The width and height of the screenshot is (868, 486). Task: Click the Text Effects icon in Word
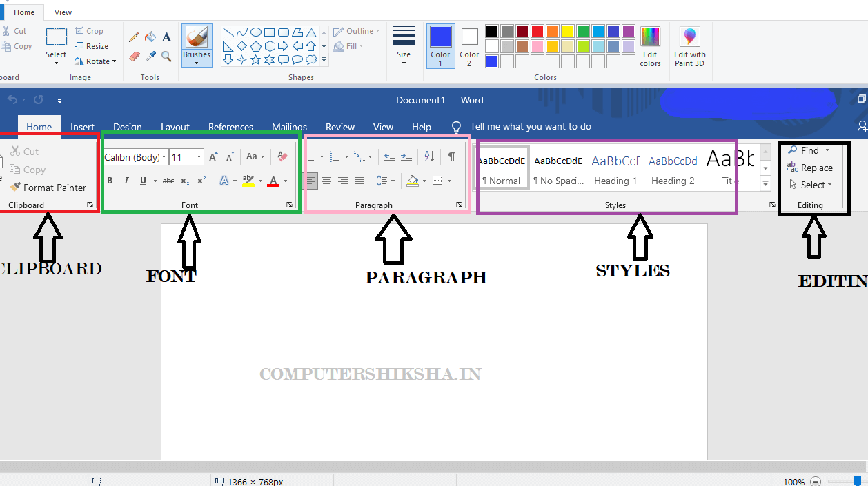pos(224,181)
